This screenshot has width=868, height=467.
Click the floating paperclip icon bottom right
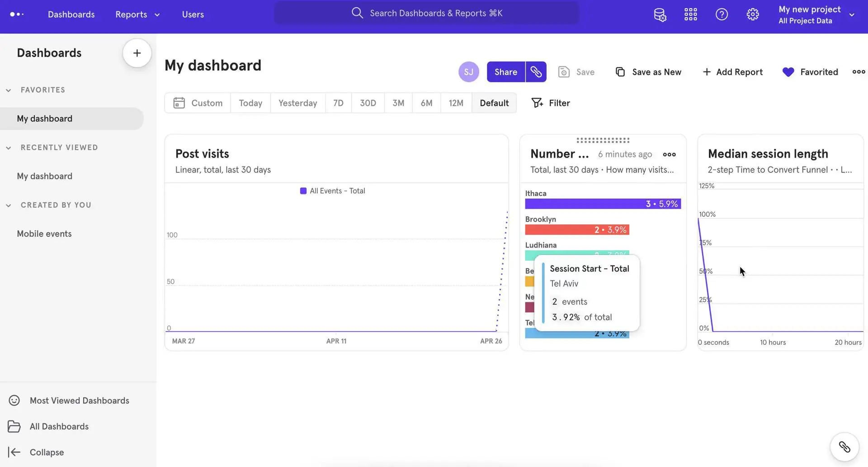pyautogui.click(x=844, y=447)
